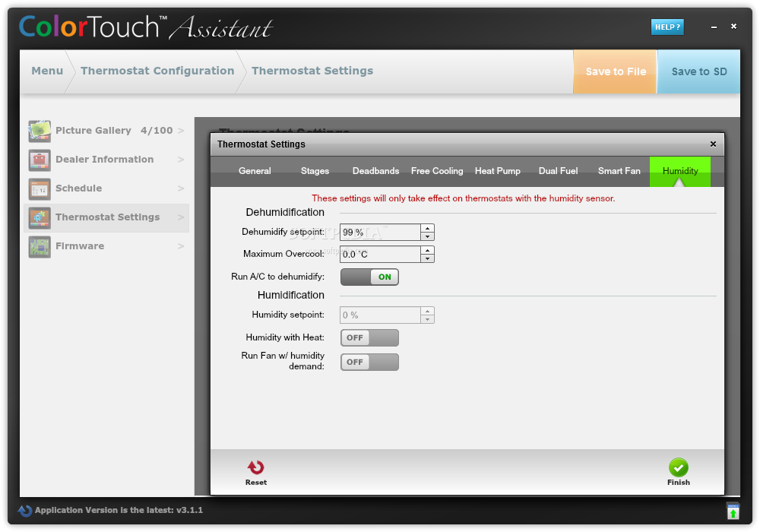Click the green upload arrow icon
The height and width of the screenshot is (532, 760).
[733, 511]
